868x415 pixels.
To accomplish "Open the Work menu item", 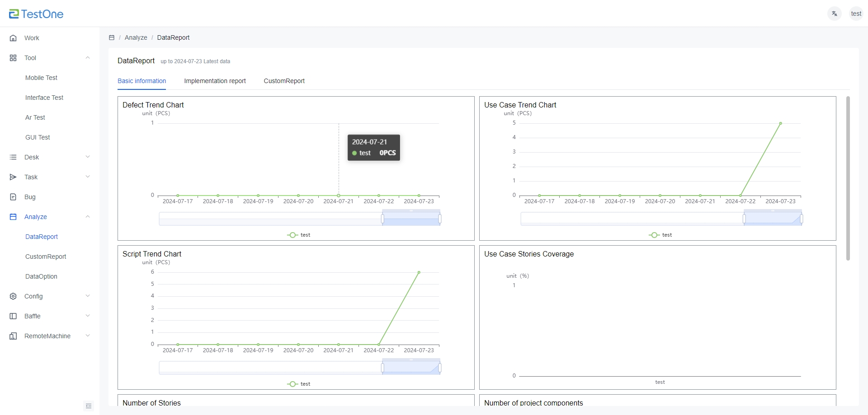I will pyautogui.click(x=50, y=38).
